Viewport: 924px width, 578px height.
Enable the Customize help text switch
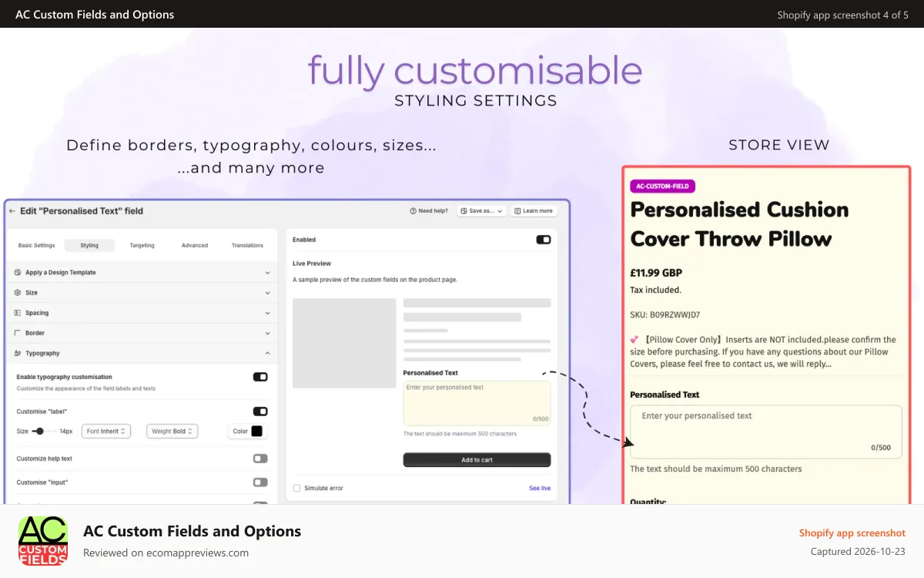[x=260, y=459]
